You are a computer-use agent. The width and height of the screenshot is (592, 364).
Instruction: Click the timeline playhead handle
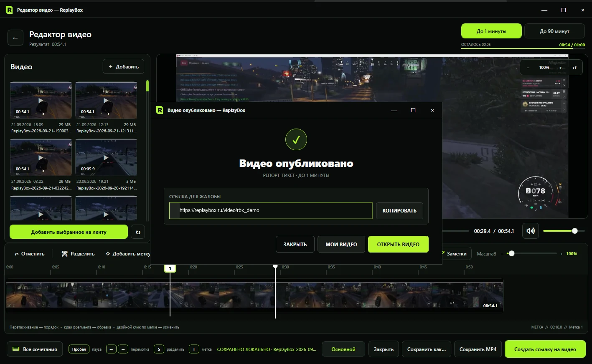[x=275, y=266]
